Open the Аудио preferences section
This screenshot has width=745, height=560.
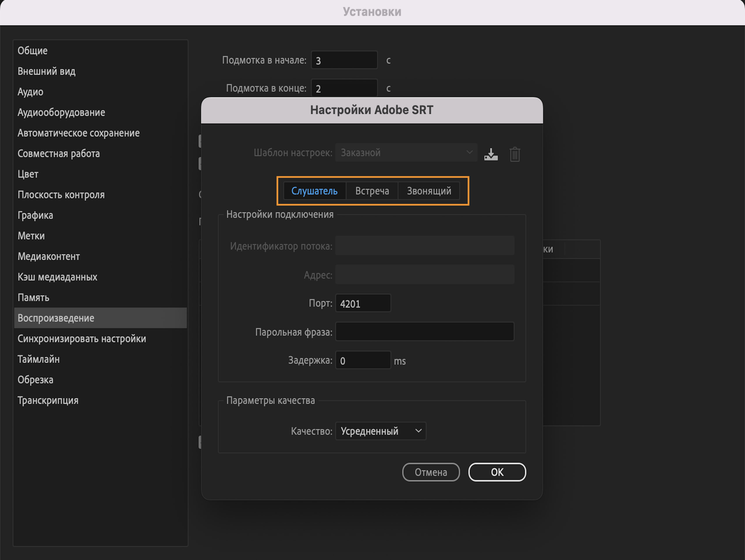point(30,92)
